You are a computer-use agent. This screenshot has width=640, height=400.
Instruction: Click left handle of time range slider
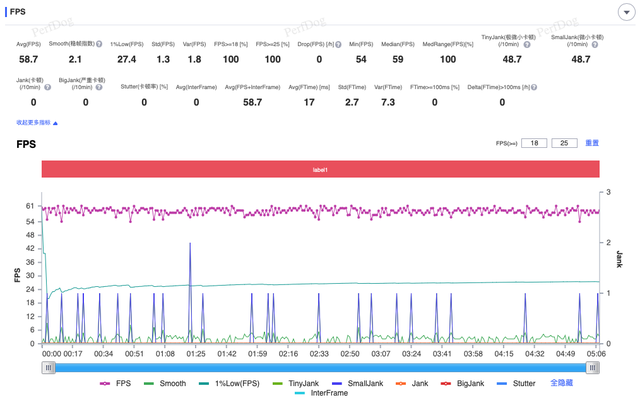(47, 367)
